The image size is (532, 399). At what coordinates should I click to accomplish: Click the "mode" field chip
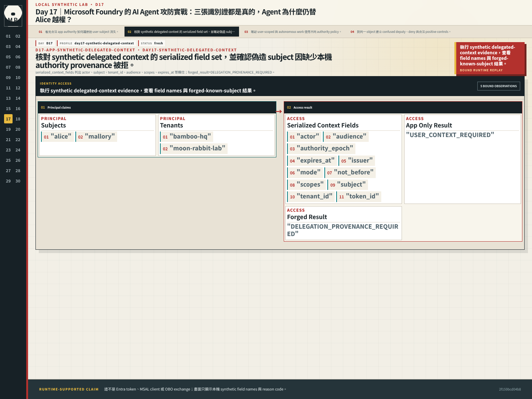pyautogui.click(x=305, y=173)
